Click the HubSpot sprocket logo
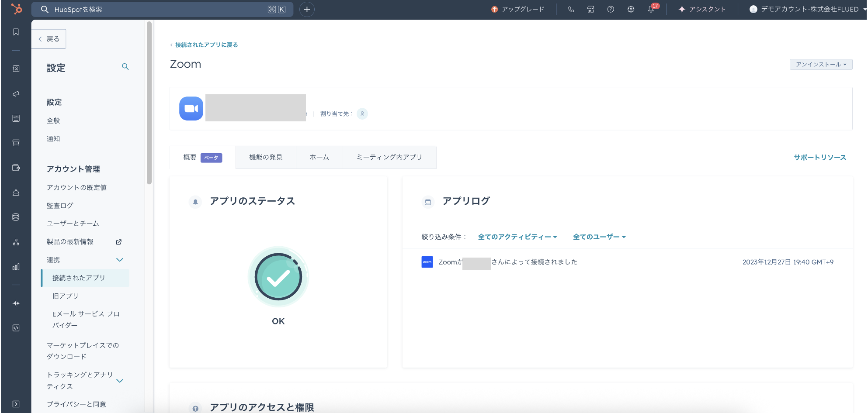This screenshot has height=413, width=868. coord(16,9)
